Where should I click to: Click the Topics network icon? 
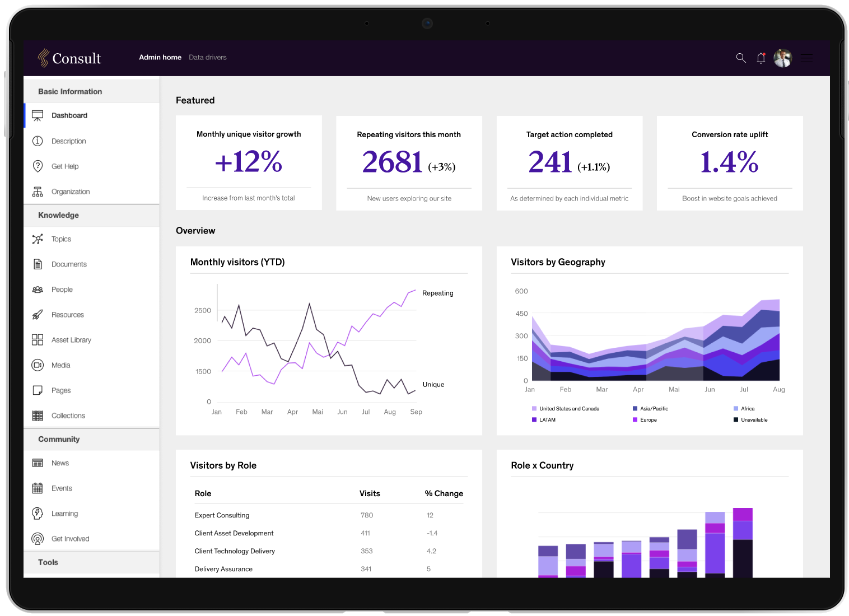38,239
